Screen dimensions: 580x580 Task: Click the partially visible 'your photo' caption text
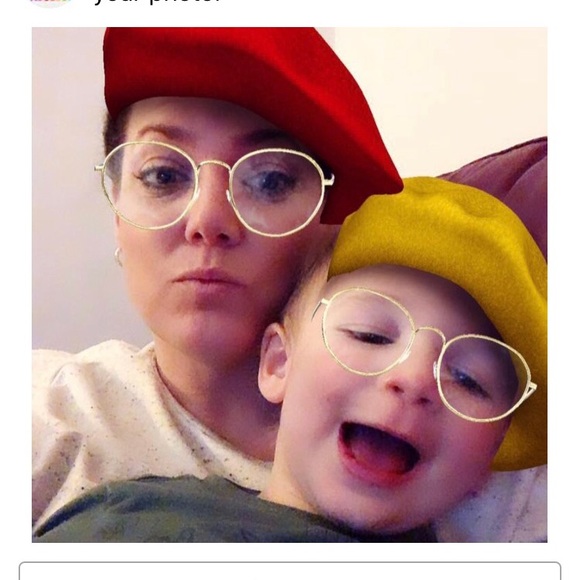(x=157, y=1)
